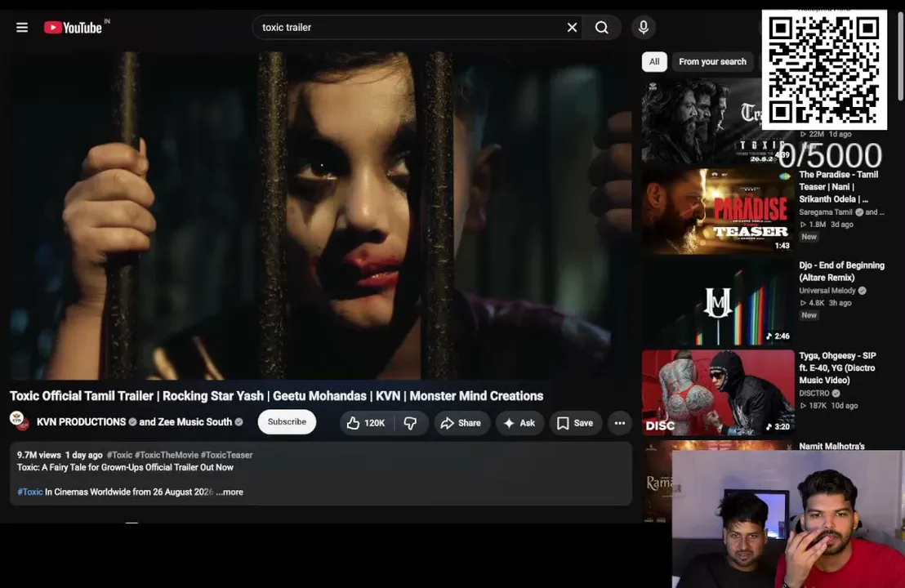Expand description with '...more'
905x588 pixels.
pos(230,492)
